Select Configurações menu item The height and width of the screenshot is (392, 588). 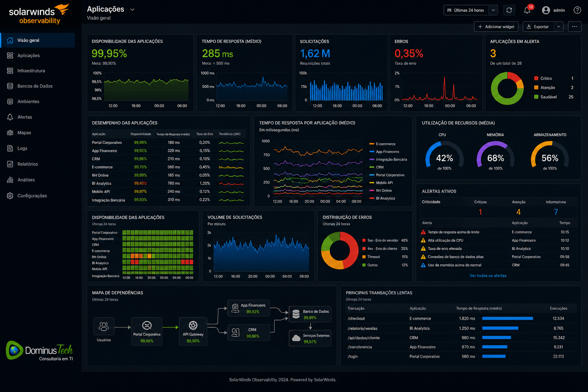pos(32,196)
